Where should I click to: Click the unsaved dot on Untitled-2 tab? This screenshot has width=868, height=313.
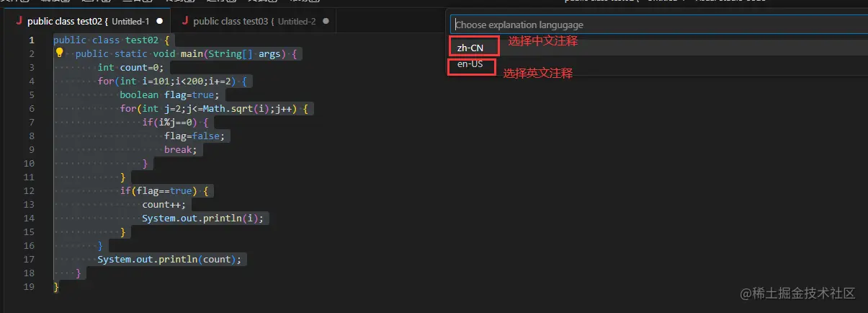[x=326, y=22]
